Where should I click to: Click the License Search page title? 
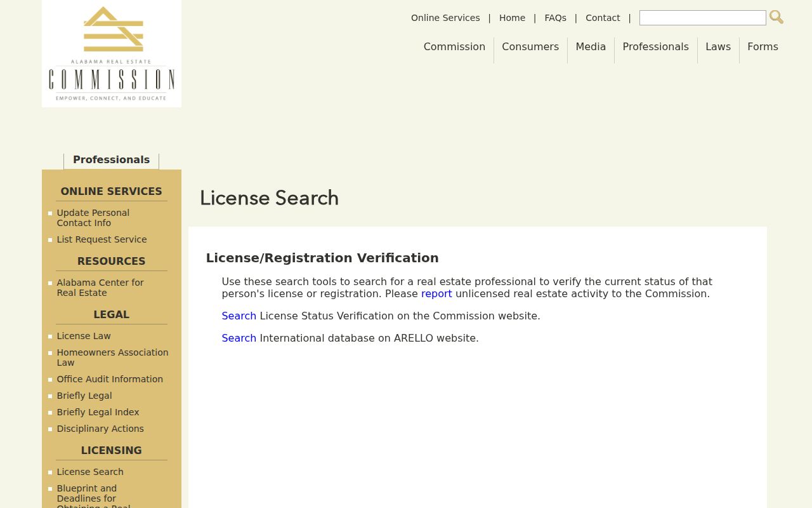(269, 198)
